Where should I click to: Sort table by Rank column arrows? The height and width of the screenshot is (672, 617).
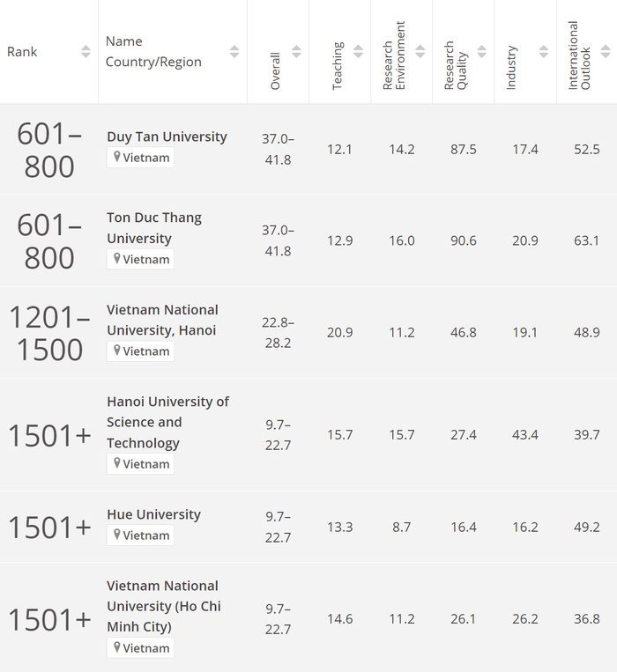(x=85, y=51)
